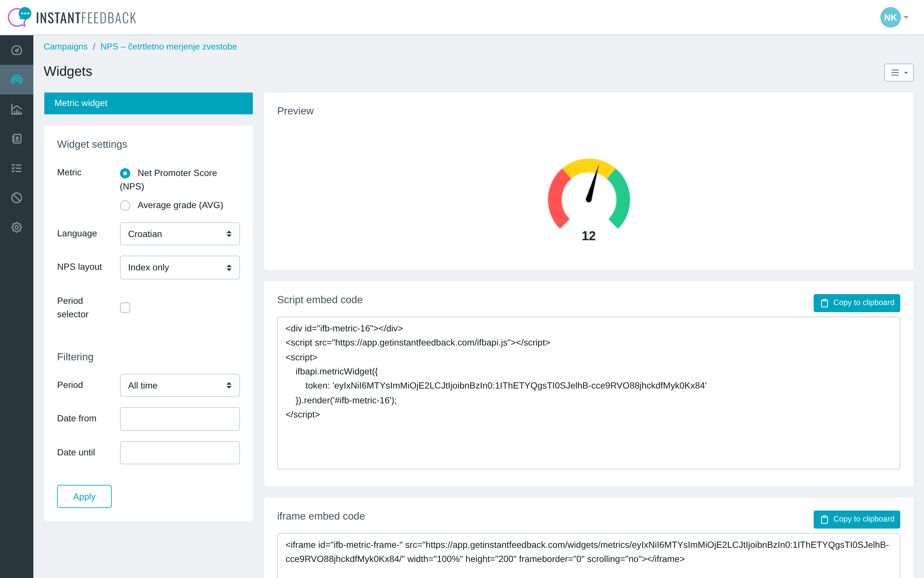Image resolution: width=924 pixels, height=578 pixels.
Task: Select the Metric widget tab
Action: pos(149,103)
